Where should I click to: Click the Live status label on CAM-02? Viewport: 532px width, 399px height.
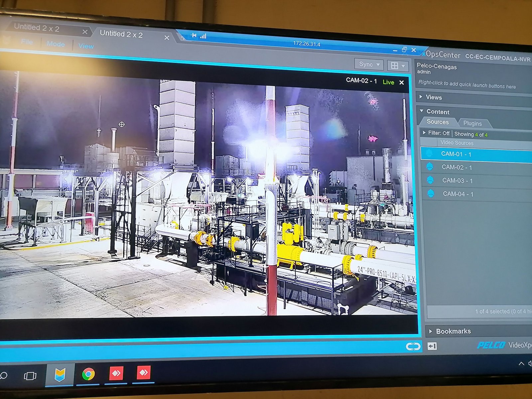pyautogui.click(x=388, y=82)
